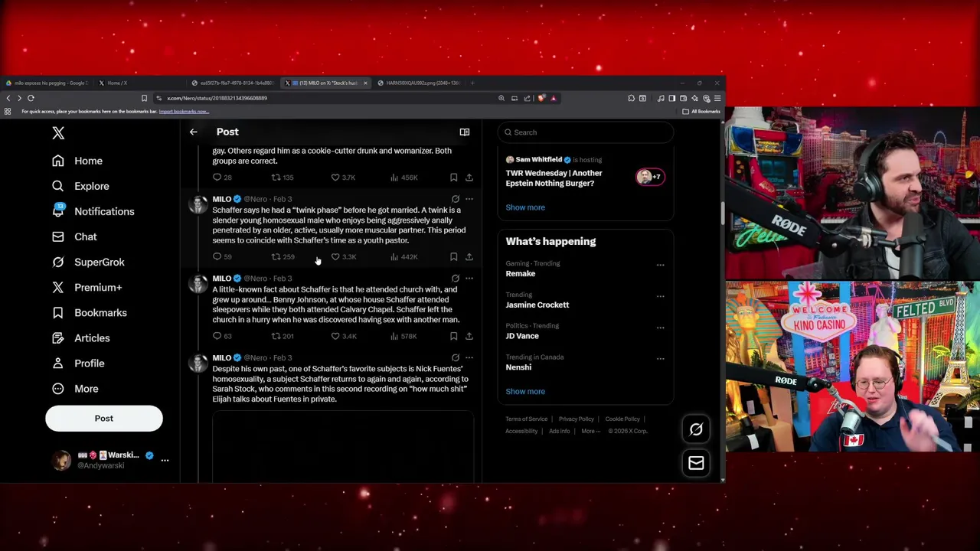This screenshot has width=980, height=551.
Task: Repost the tweet with 135 reposts
Action: [283, 178]
